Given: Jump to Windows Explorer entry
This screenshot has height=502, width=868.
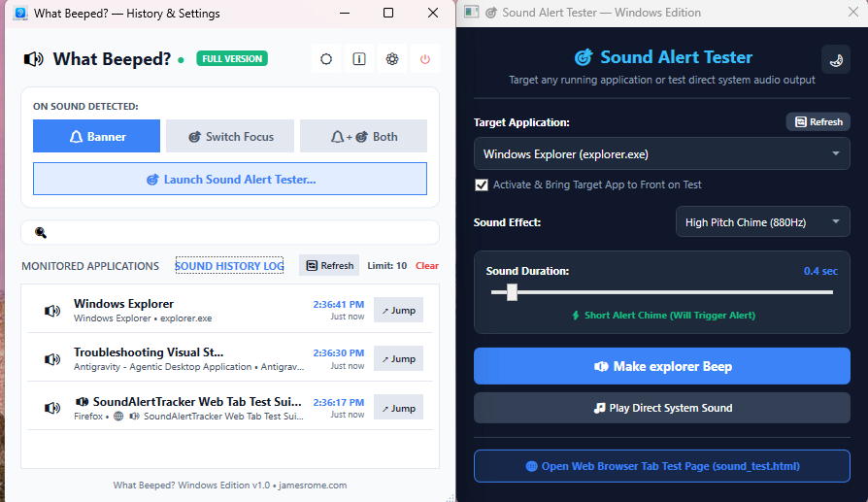Looking at the screenshot, I should (x=399, y=310).
